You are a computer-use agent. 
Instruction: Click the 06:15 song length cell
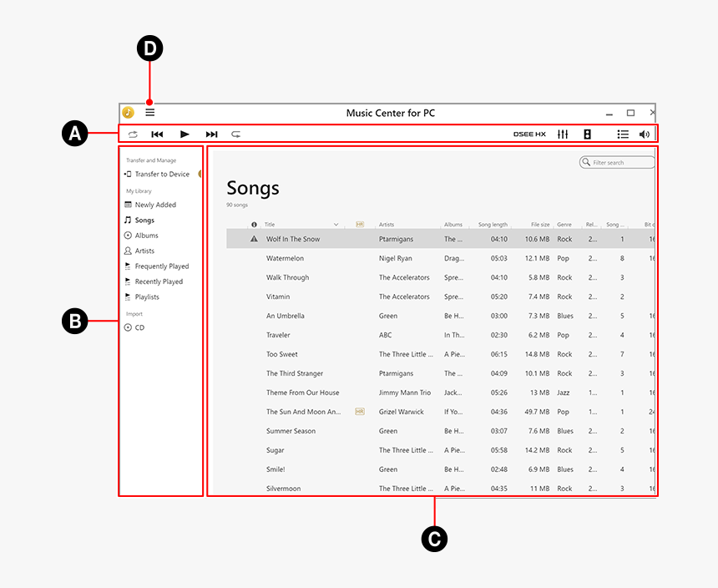(499, 354)
